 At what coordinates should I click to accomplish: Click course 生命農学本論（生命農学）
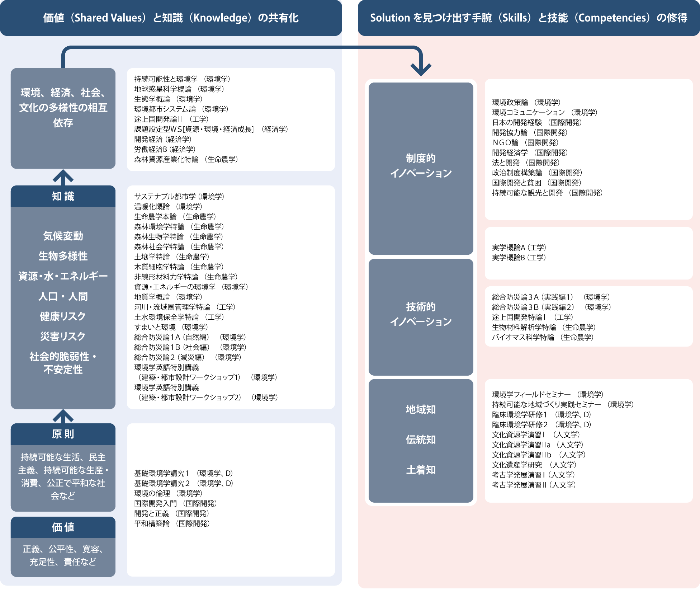pos(175,217)
